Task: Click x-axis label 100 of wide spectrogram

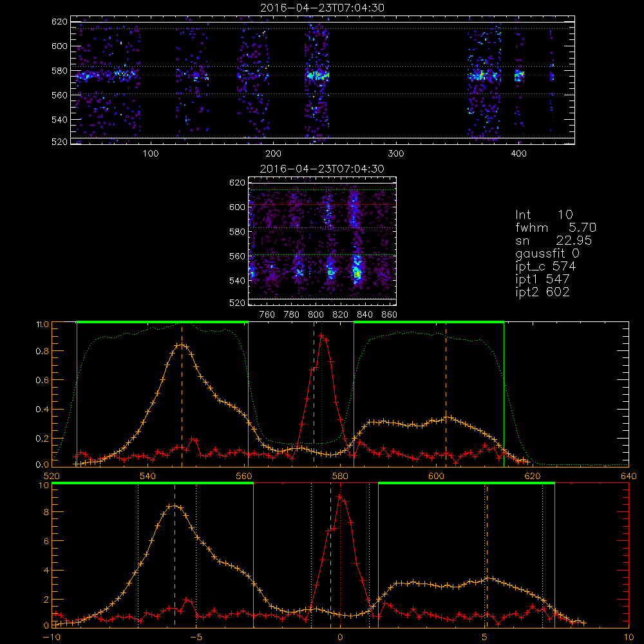Action: (151, 154)
